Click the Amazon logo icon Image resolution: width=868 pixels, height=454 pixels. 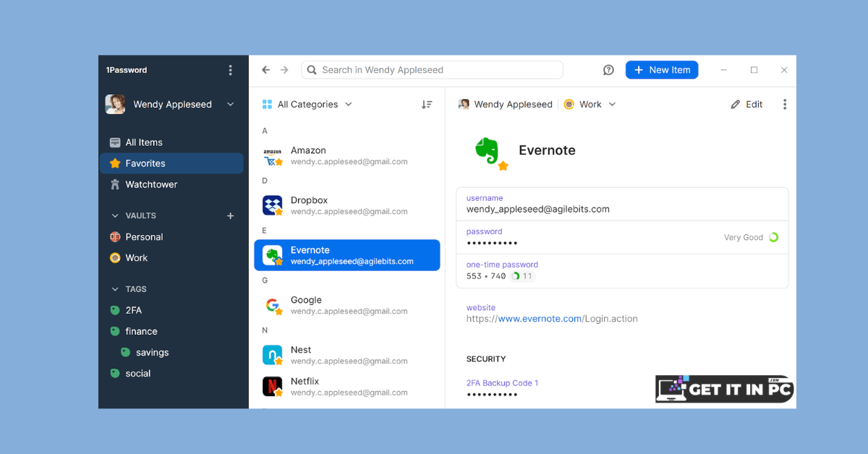point(273,155)
